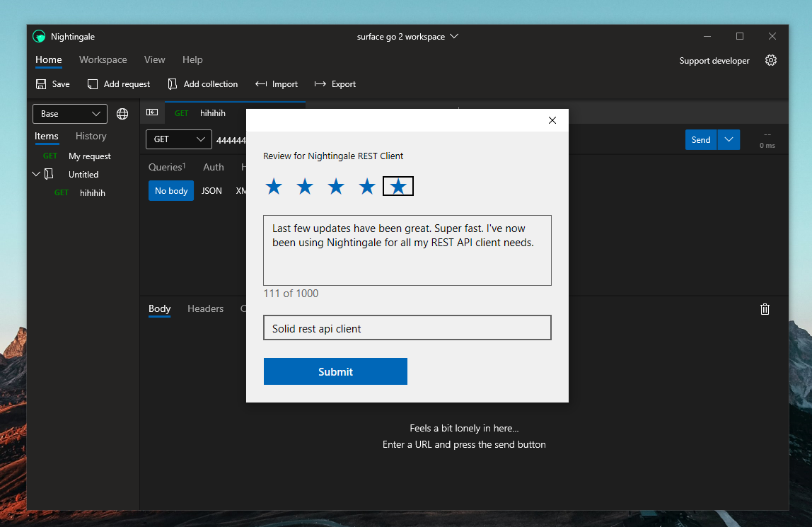
Task: Open Add request from the toolbar
Action: [93, 83]
